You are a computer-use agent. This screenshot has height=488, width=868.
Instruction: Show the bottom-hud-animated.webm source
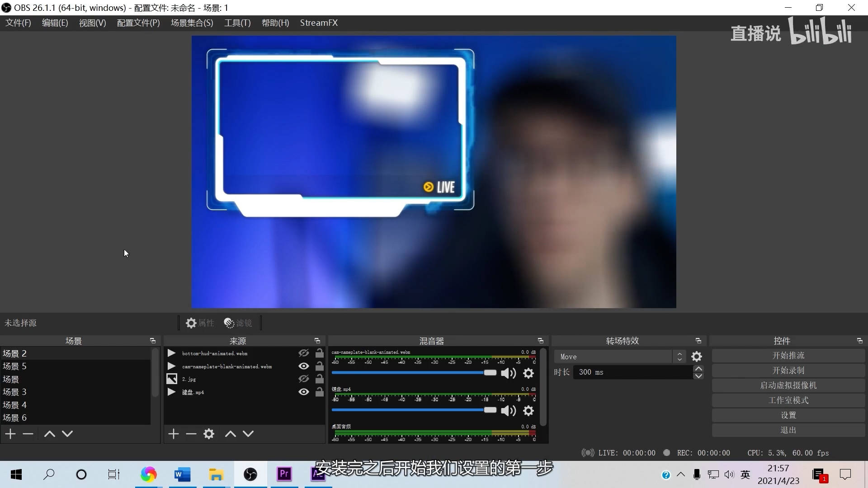coord(304,353)
